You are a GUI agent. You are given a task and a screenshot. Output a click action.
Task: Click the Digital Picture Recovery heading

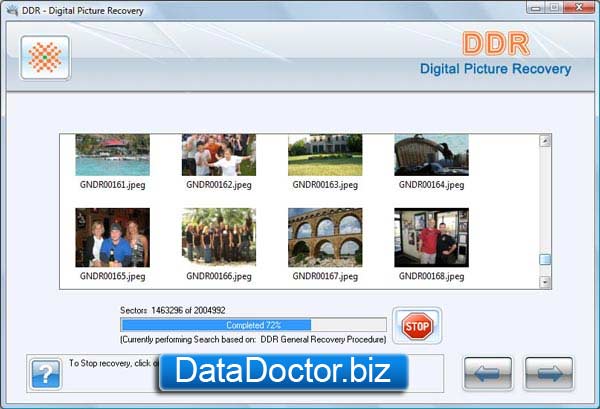coord(496,69)
